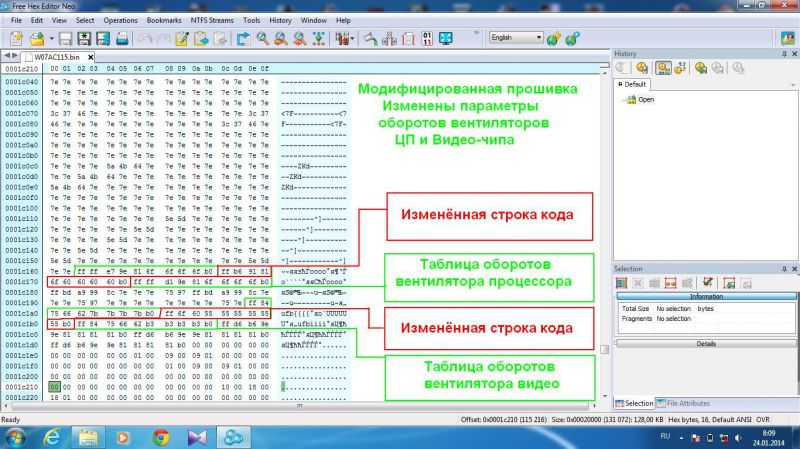This screenshot has width=800, height=449.
Task: Click the load selection icon with green arrow
Action: tap(729, 283)
